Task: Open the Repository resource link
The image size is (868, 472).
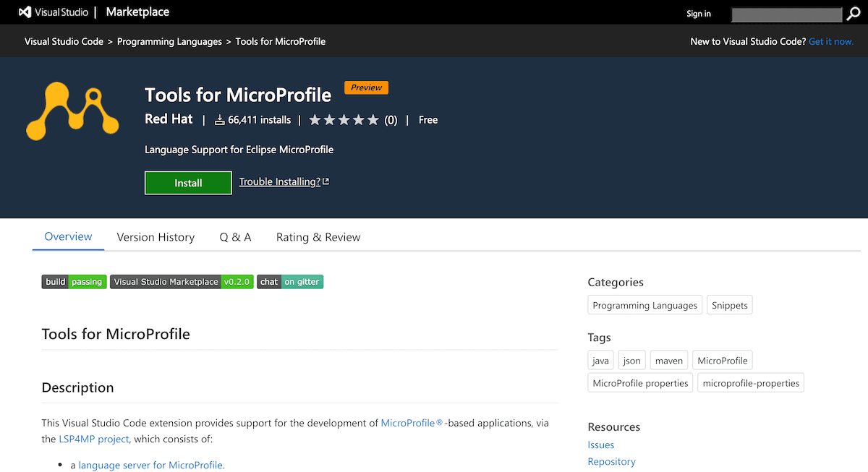Action: pos(612,461)
